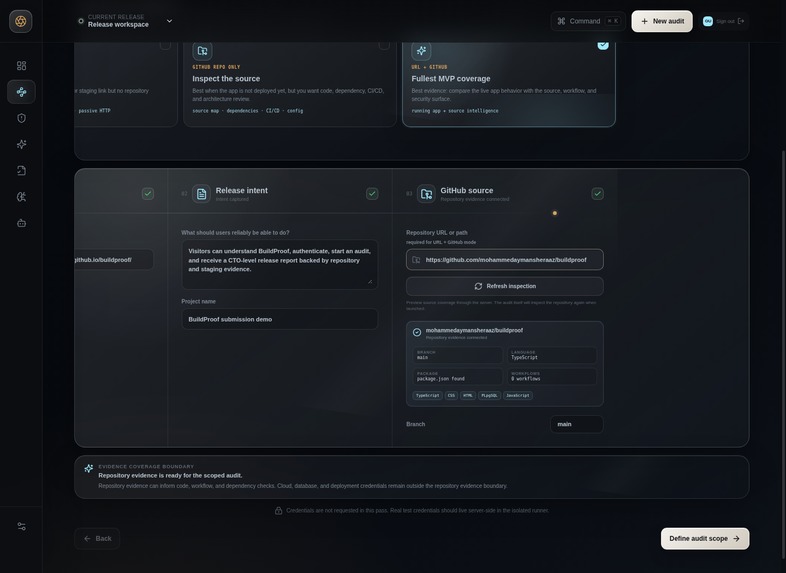Open the Release intent step header

point(280,194)
